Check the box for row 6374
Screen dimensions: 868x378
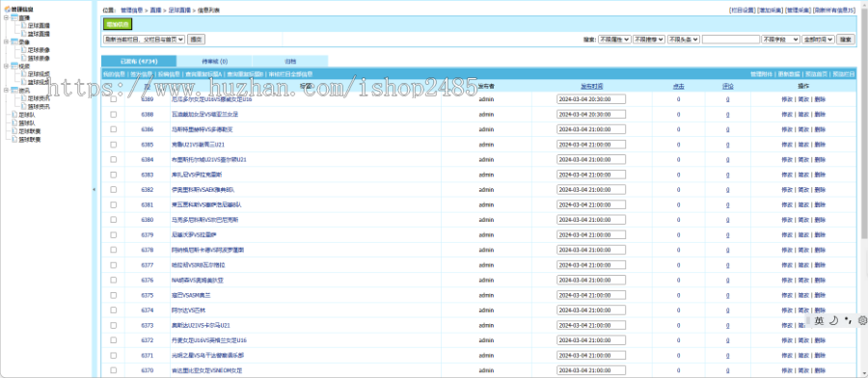[114, 310]
